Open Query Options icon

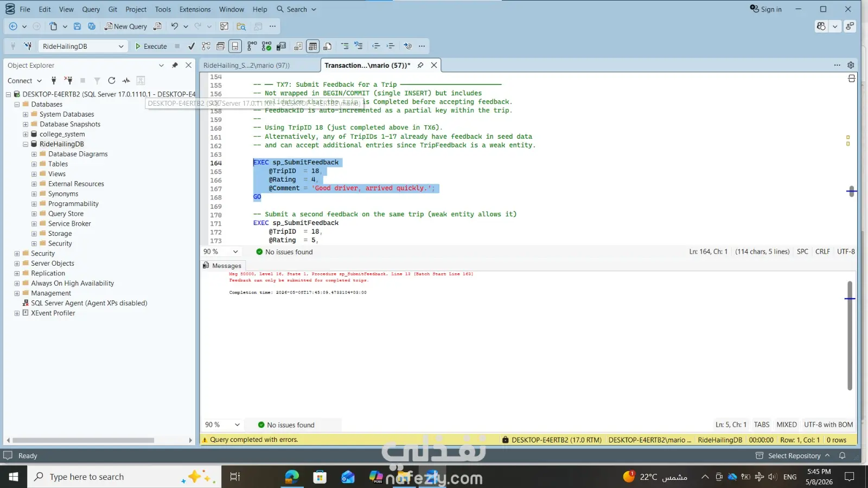pyautogui.click(x=221, y=46)
